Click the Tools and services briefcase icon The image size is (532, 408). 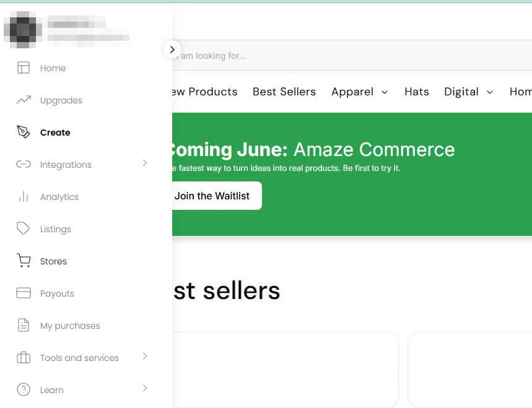24,357
